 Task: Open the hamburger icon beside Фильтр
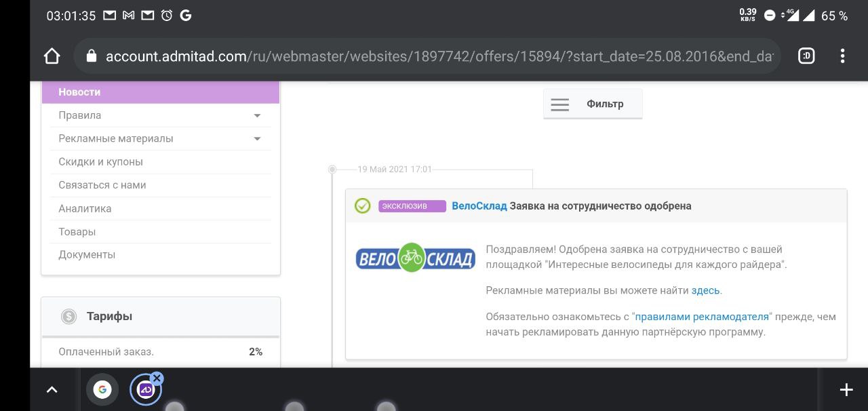pos(559,104)
